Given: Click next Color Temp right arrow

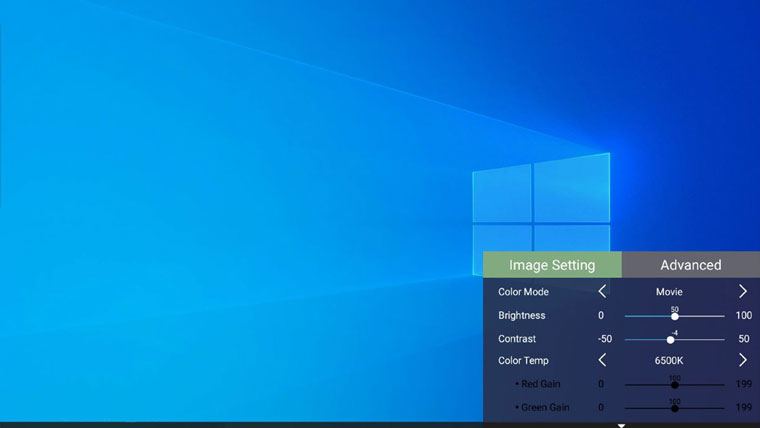Looking at the screenshot, I should pyautogui.click(x=743, y=360).
